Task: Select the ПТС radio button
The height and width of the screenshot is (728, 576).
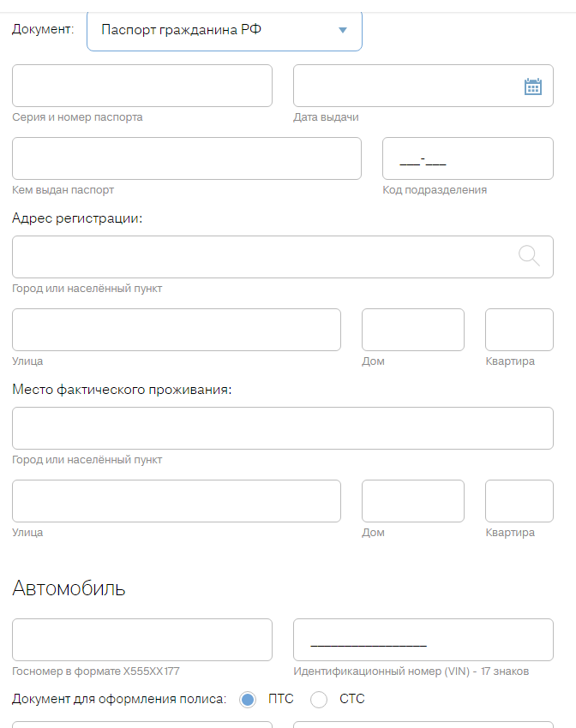Action: click(248, 700)
